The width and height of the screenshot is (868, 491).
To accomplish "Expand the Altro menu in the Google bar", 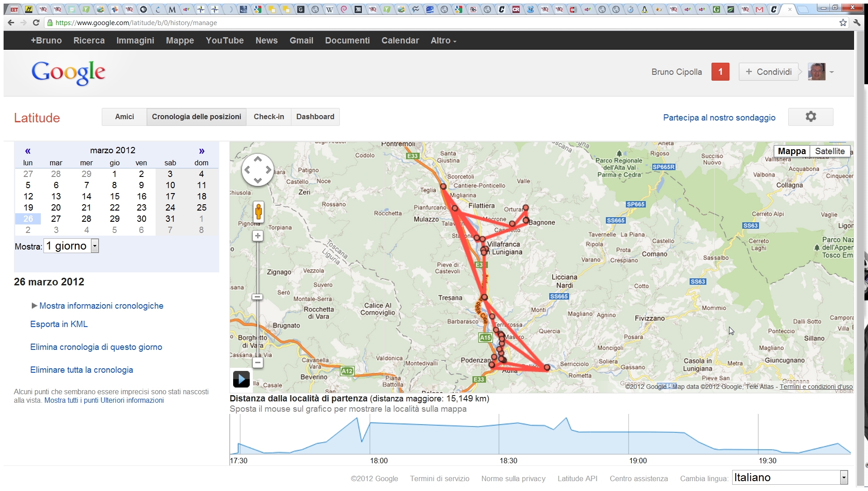I will (x=443, y=40).
